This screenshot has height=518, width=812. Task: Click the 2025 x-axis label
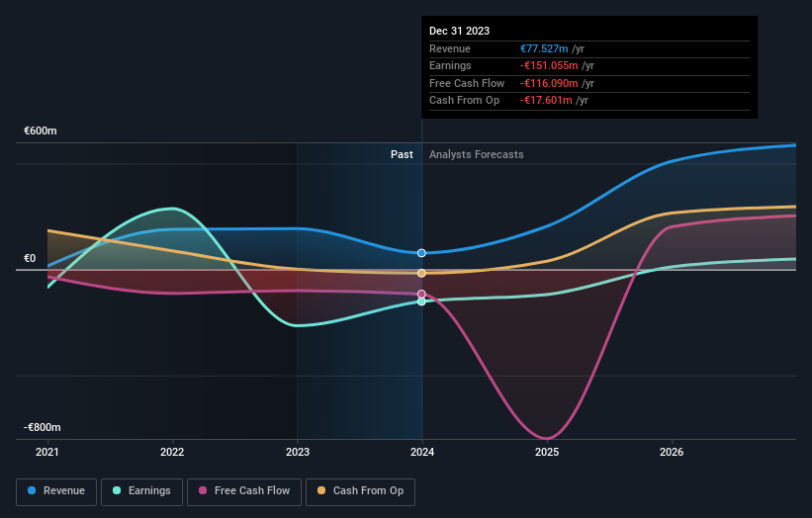click(547, 453)
